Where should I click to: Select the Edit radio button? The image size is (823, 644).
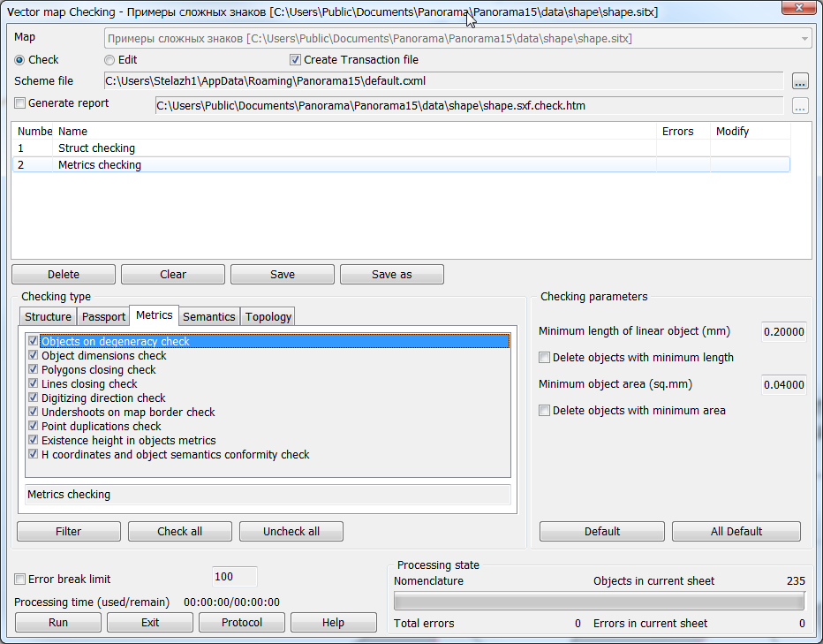[x=109, y=60]
